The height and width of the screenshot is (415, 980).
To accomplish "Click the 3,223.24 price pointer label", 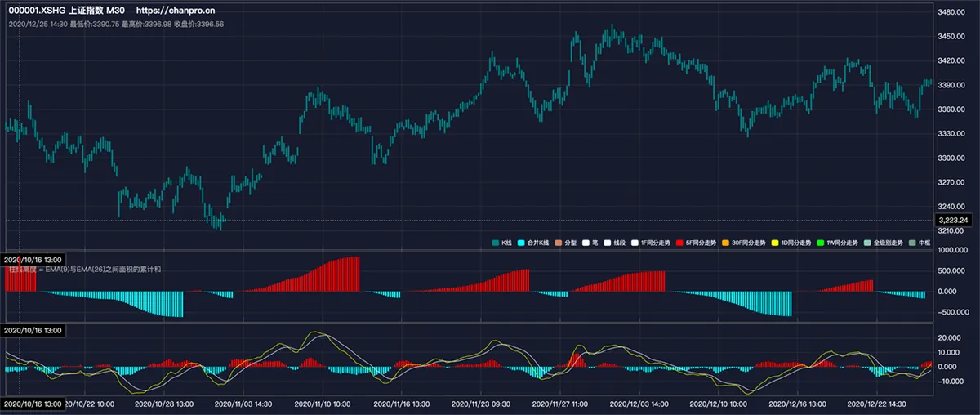I will pos(953,221).
